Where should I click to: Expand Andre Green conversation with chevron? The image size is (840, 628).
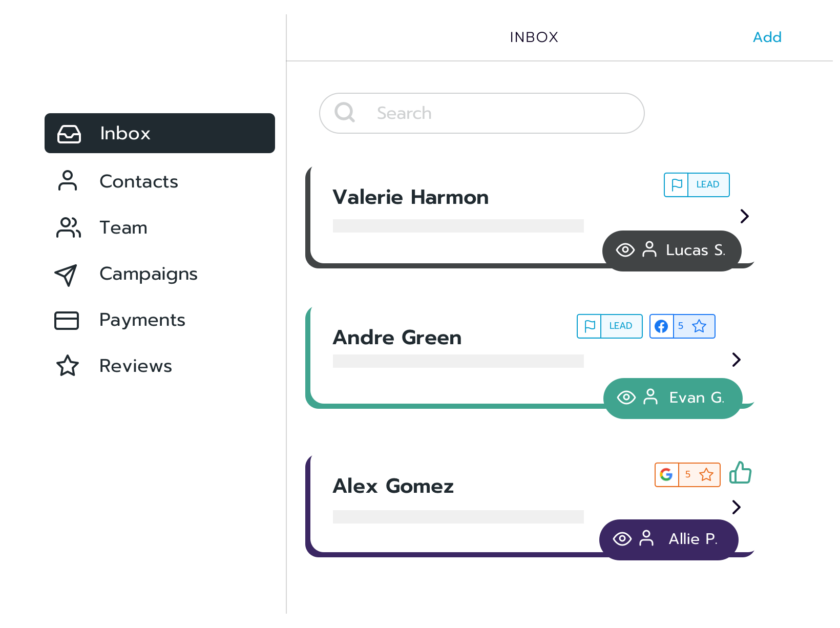click(737, 360)
